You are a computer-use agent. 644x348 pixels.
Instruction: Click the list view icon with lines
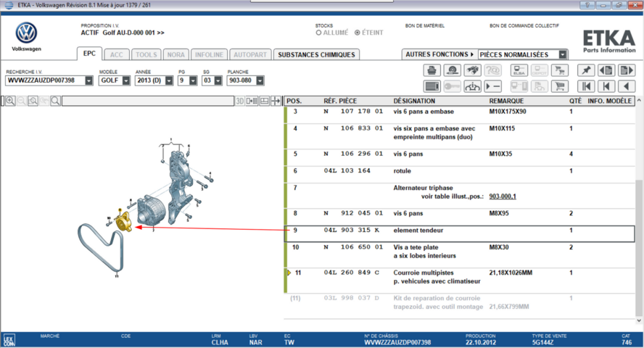click(432, 86)
